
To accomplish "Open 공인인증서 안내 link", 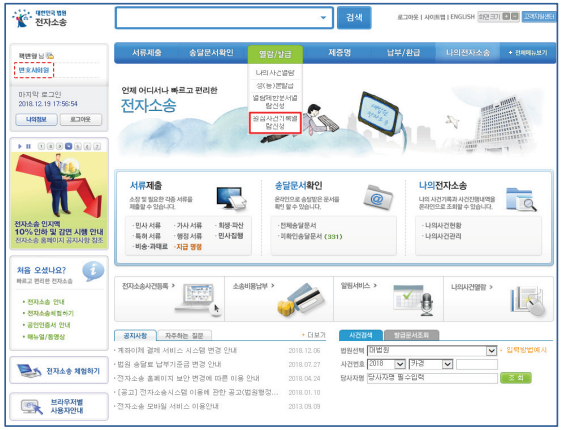I will coord(49,325).
